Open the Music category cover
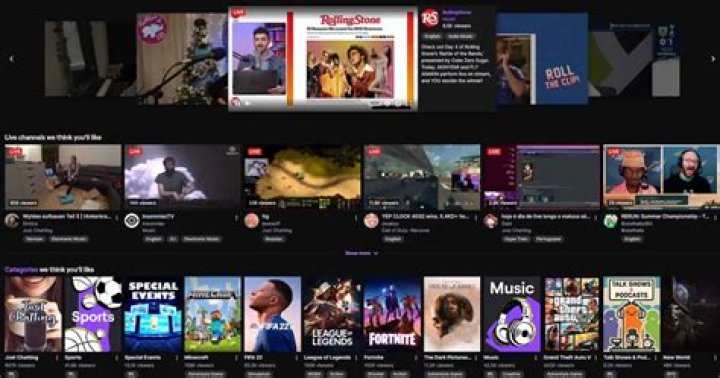Screen dimensions: 720x378 click(x=512, y=314)
